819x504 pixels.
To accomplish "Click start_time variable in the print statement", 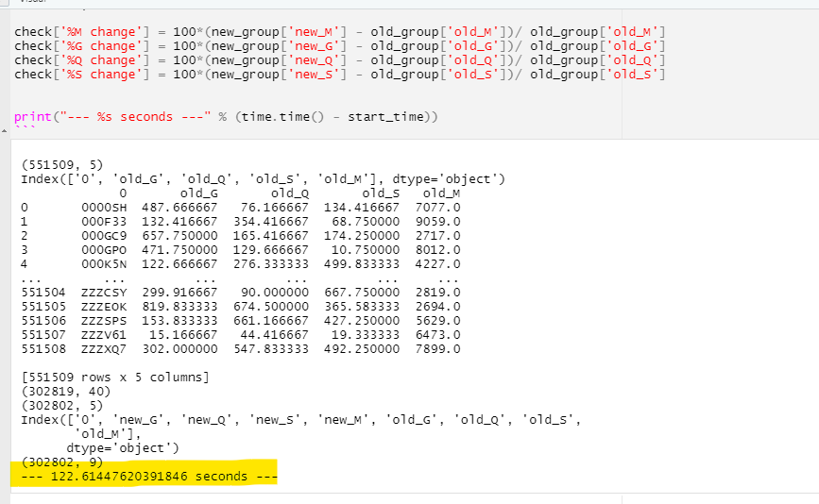I will [x=385, y=116].
